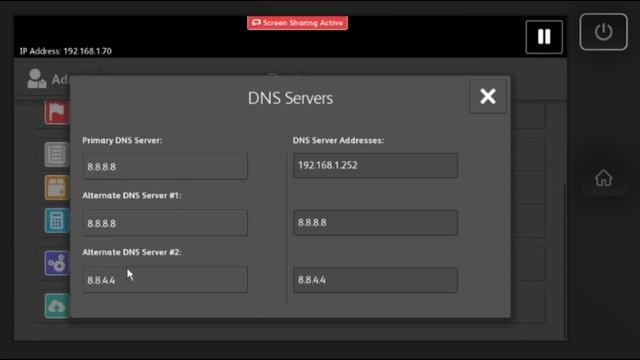Viewport: 640px width, 360px height.
Task: Open the purple gears icon item
Action: point(56,263)
